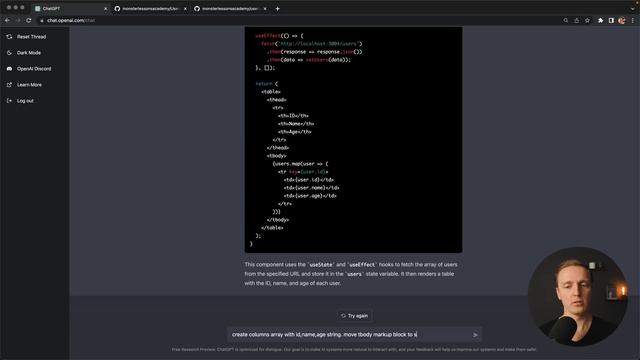Click the send message arrow icon
The height and width of the screenshot is (360, 640).
475,335
